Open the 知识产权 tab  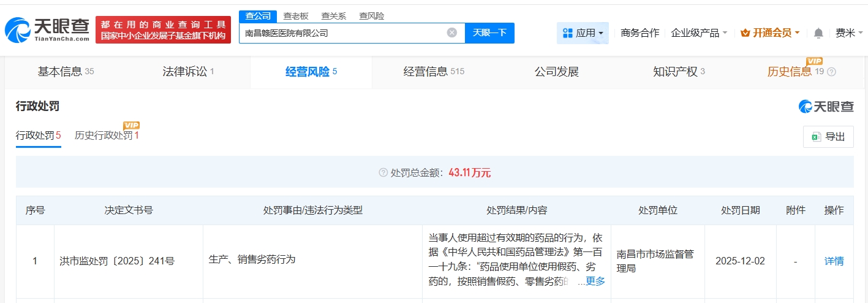(679, 72)
